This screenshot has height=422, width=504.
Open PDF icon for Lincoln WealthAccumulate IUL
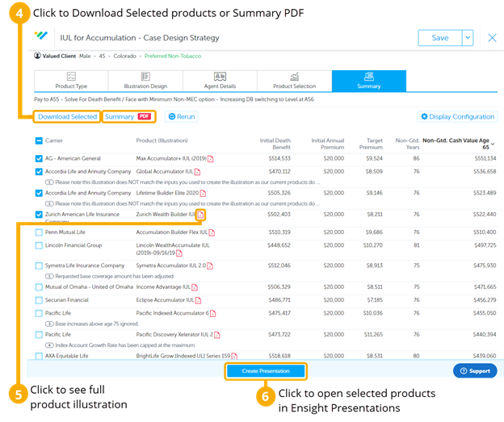pos(179,253)
